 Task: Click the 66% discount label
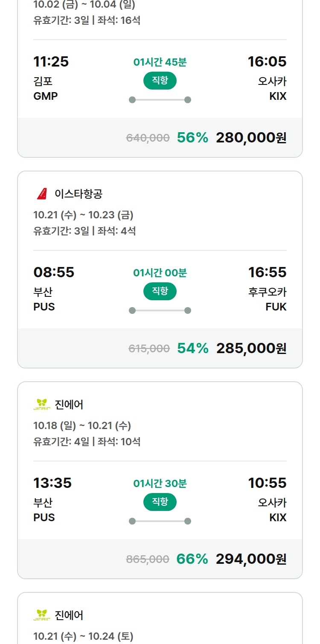[x=192, y=559]
